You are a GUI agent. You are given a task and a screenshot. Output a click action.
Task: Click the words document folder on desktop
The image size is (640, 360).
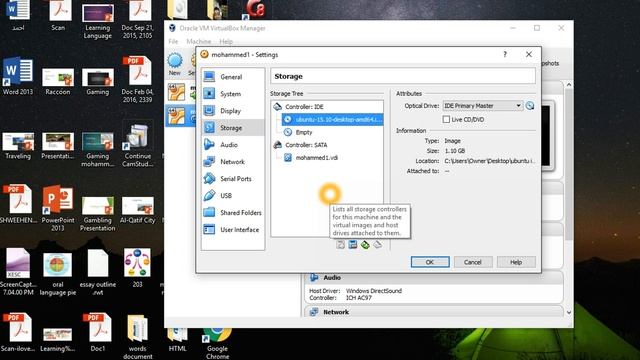[x=138, y=336]
